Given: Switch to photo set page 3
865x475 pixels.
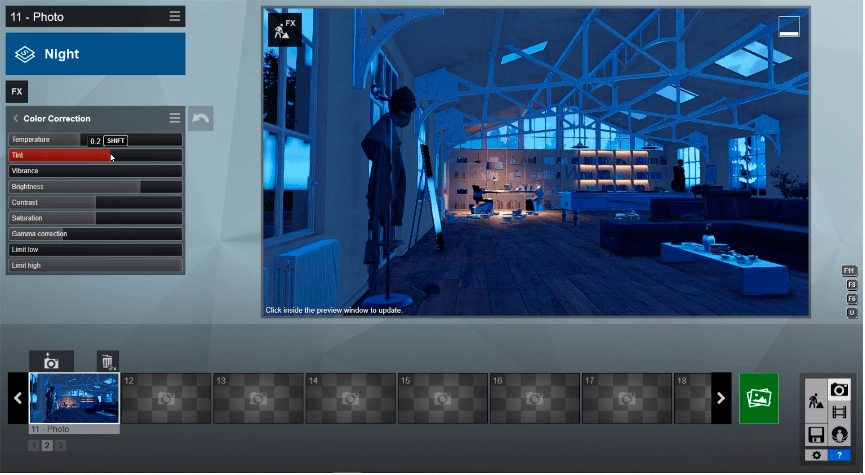Looking at the screenshot, I should tap(60, 445).
